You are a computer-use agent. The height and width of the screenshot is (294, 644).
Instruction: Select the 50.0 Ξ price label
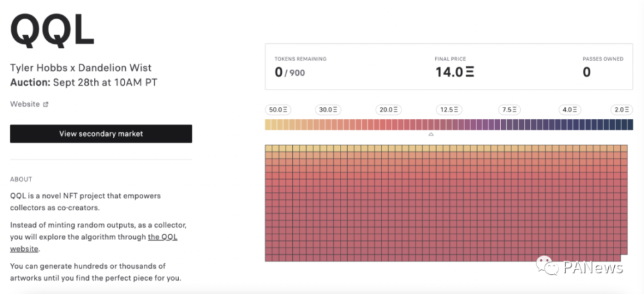tap(278, 110)
